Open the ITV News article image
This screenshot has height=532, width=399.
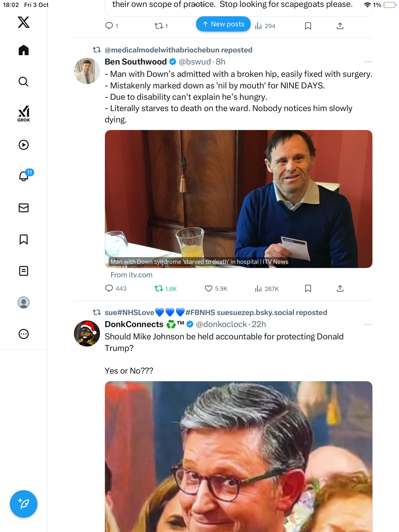(238, 199)
